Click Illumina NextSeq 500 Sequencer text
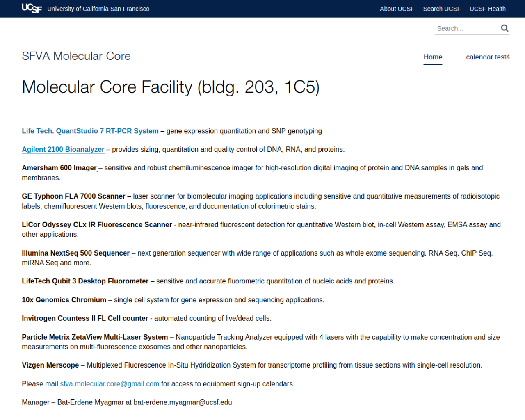 (x=75, y=253)
